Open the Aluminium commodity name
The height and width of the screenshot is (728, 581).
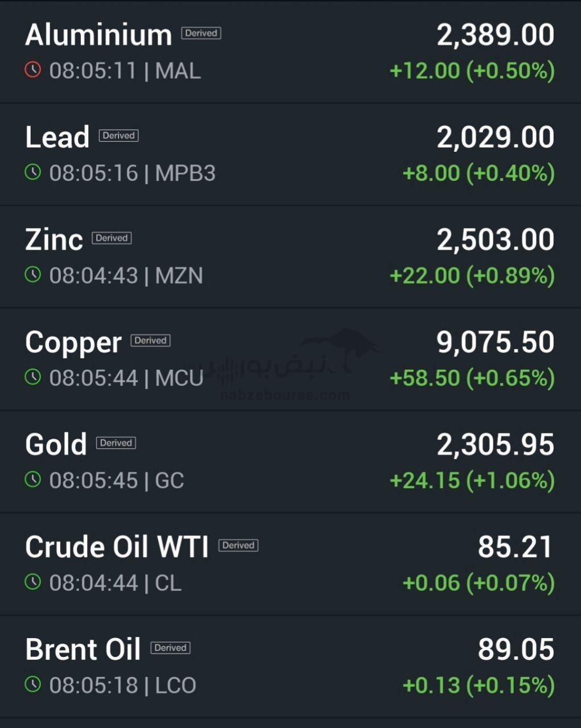(x=98, y=35)
